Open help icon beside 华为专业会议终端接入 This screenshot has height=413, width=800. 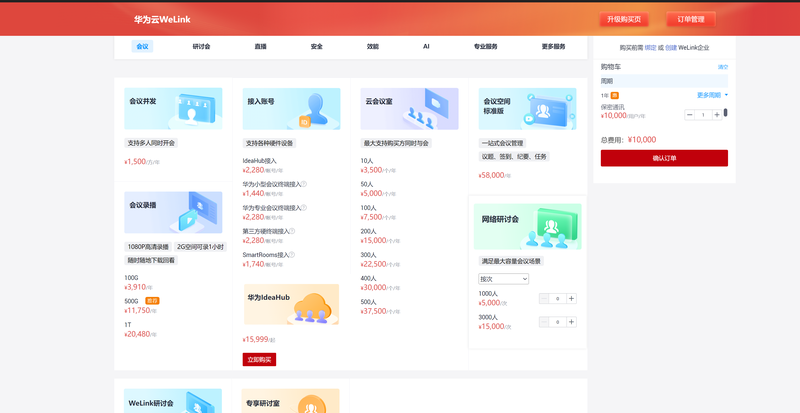pos(304,208)
